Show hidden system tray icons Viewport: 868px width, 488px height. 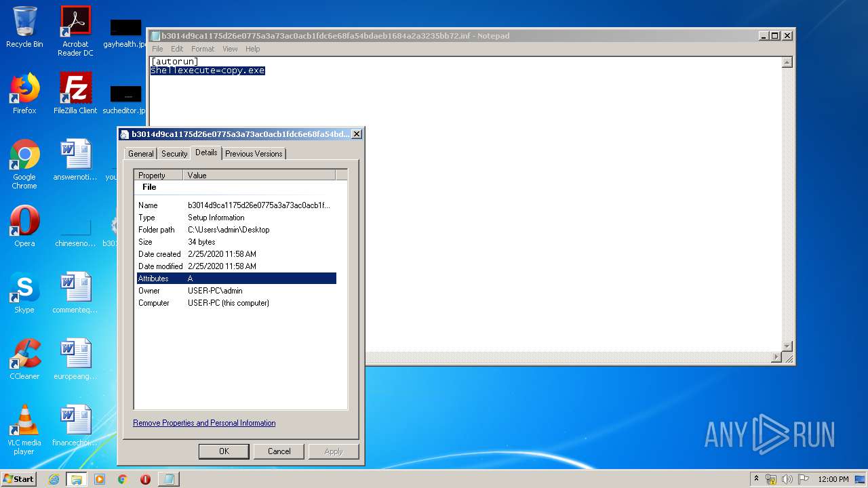tap(756, 479)
